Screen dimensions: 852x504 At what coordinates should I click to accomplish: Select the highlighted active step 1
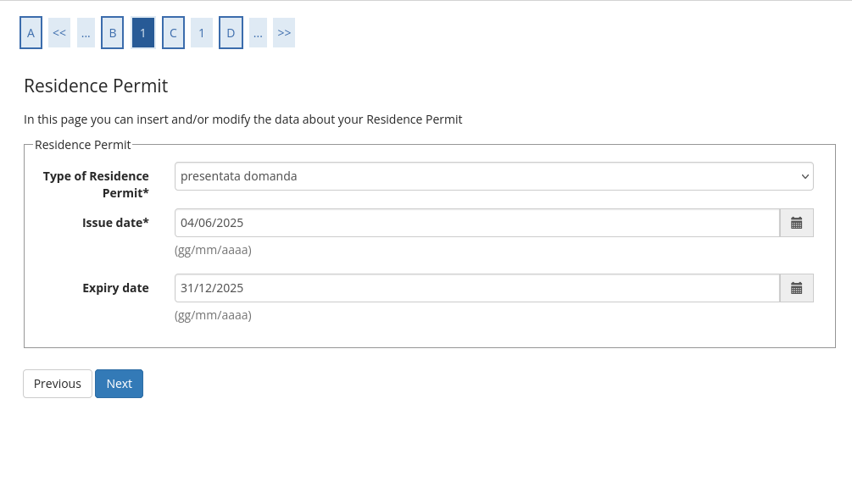point(143,33)
